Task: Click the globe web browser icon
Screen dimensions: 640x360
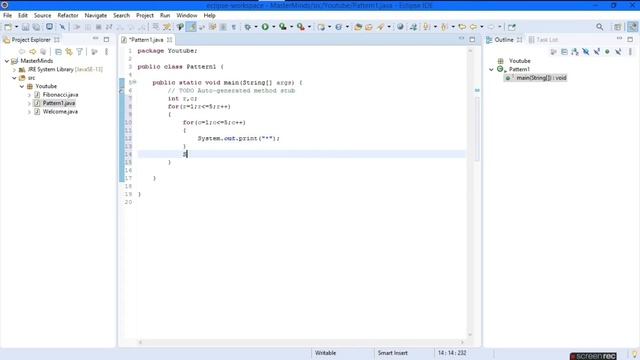Action: [x=400, y=27]
